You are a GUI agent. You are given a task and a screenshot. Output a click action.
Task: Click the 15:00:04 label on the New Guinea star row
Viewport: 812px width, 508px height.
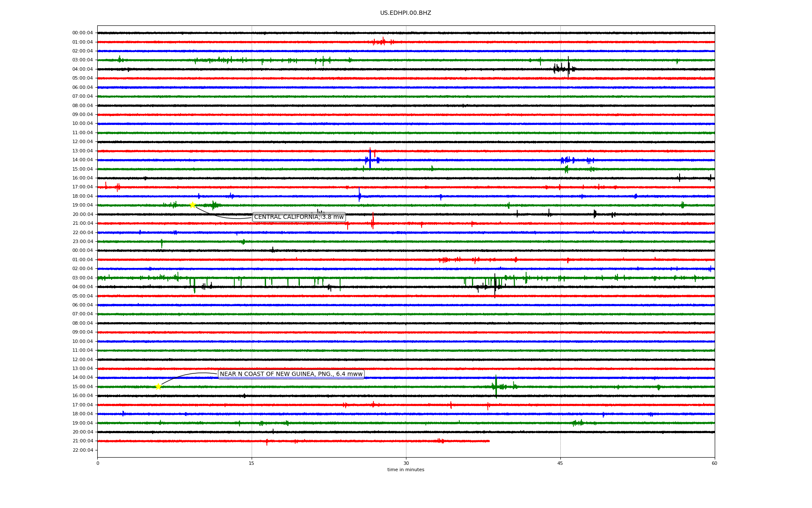coord(82,387)
